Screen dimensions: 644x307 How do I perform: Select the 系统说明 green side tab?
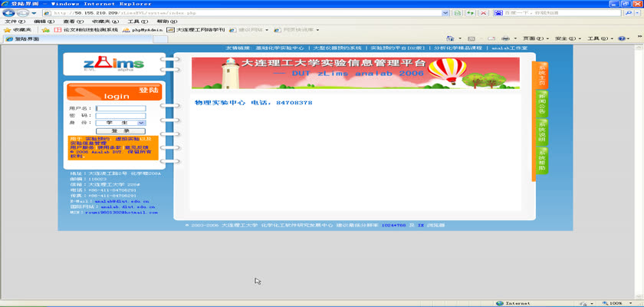coord(542,131)
